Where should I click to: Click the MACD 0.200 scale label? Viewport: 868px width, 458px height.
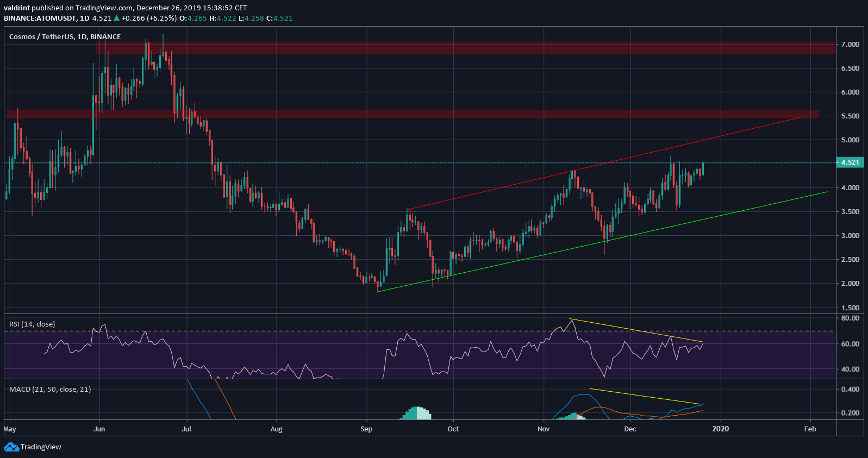[x=850, y=412]
